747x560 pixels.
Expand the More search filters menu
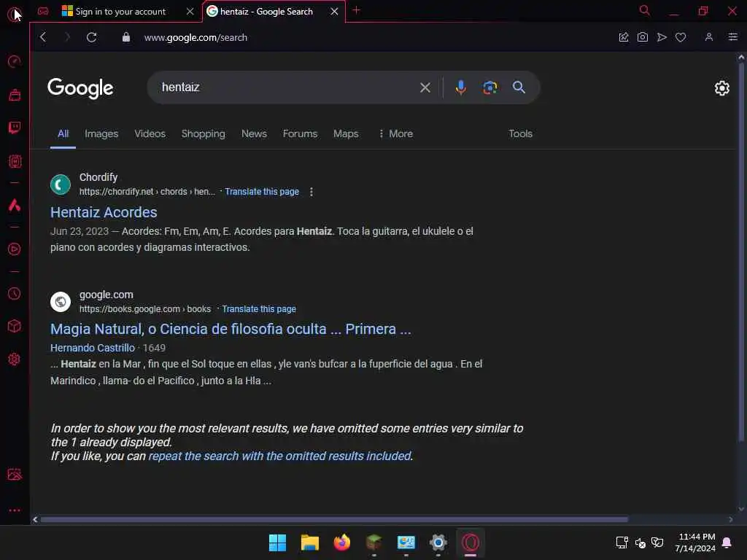click(x=395, y=134)
